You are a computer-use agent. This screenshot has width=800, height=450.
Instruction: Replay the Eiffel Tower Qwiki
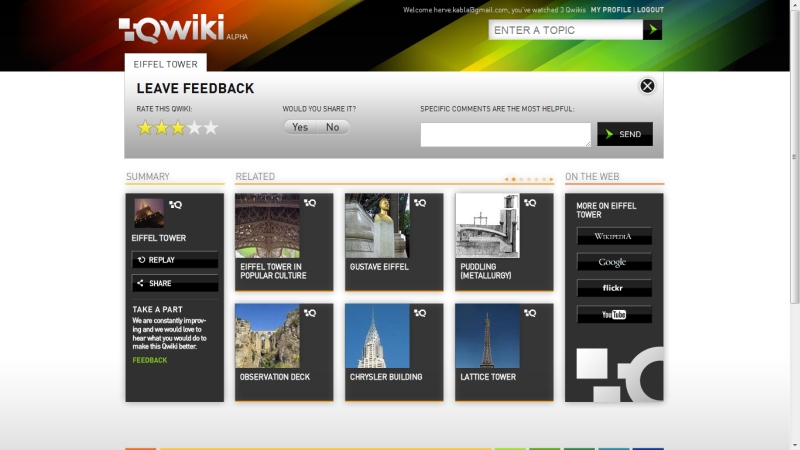175,260
